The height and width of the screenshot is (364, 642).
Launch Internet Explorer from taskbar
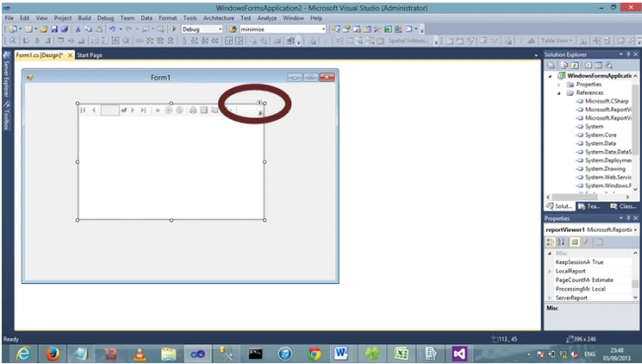(x=23, y=353)
